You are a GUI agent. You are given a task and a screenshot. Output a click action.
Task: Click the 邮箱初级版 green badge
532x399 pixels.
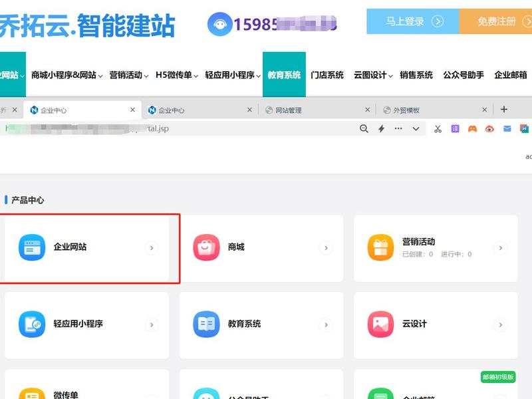[x=498, y=377]
